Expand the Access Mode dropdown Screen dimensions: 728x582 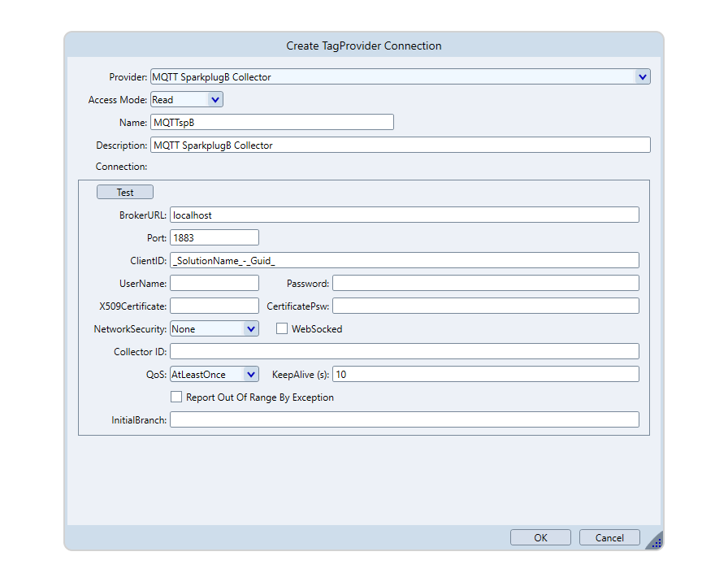214,100
